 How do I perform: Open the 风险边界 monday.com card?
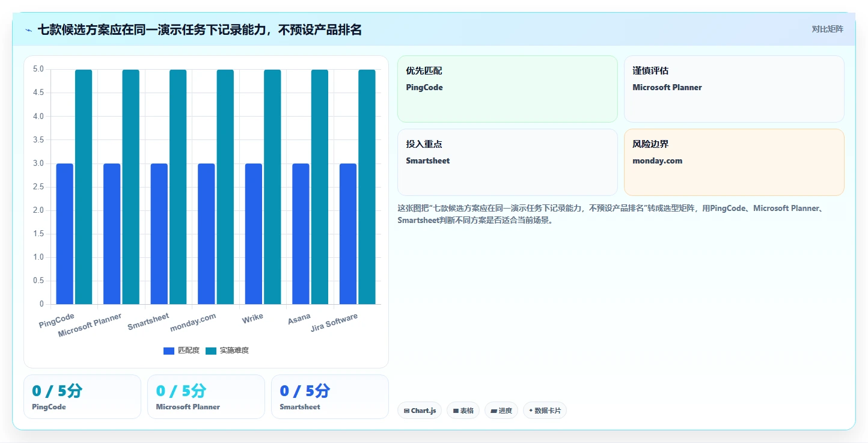click(x=734, y=162)
